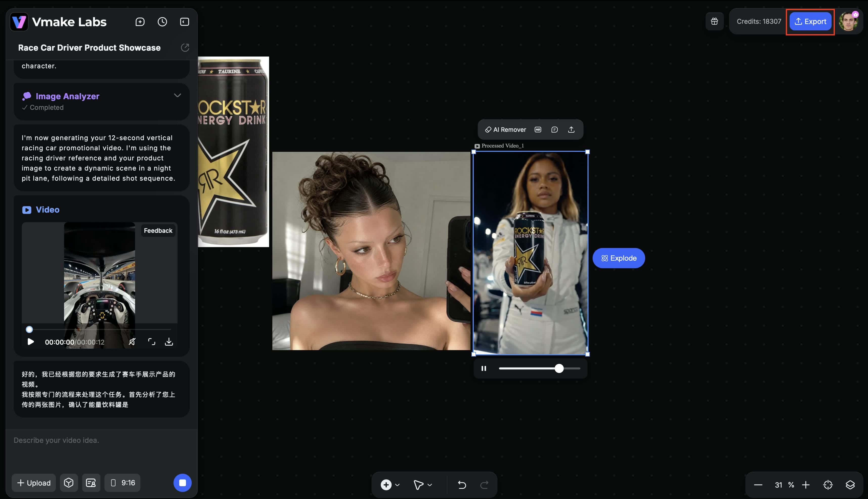The height and width of the screenshot is (499, 868).
Task: Zoom in the canvas with plus icon
Action: pos(806,485)
